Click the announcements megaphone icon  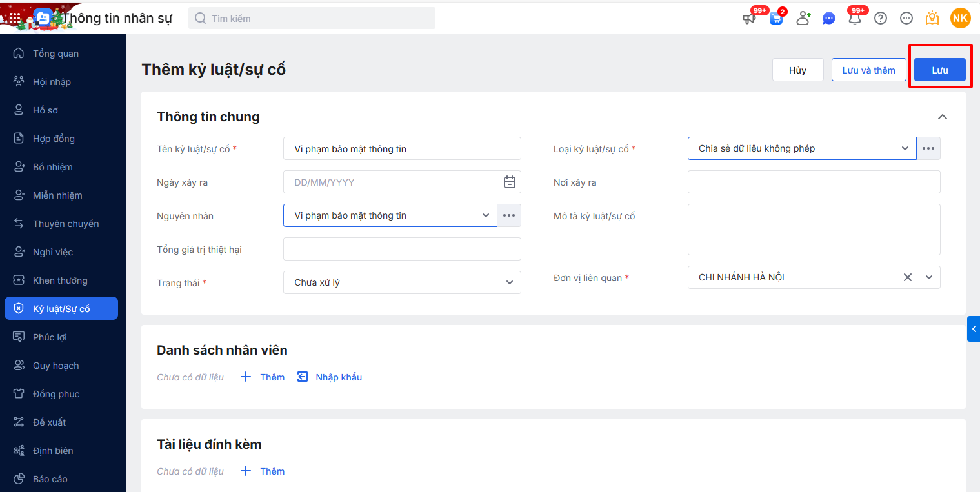(749, 19)
